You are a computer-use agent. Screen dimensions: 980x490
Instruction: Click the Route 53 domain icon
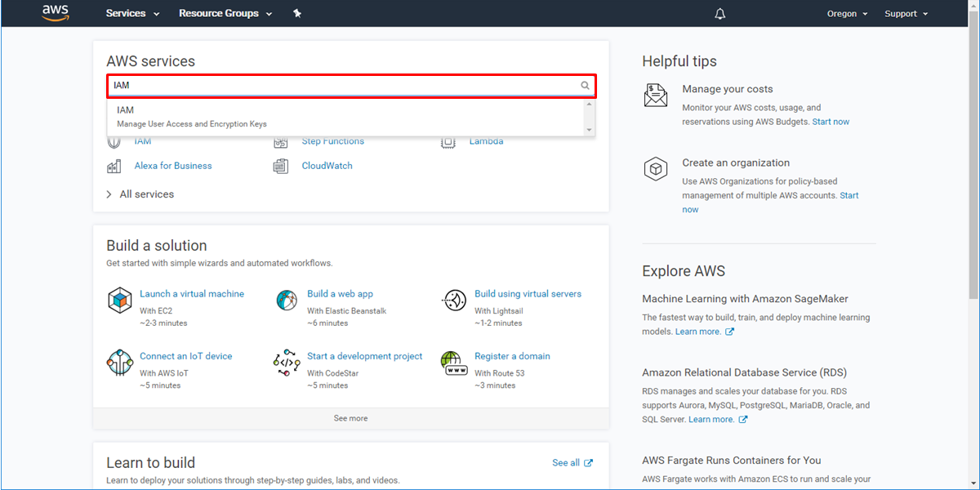[454, 362]
